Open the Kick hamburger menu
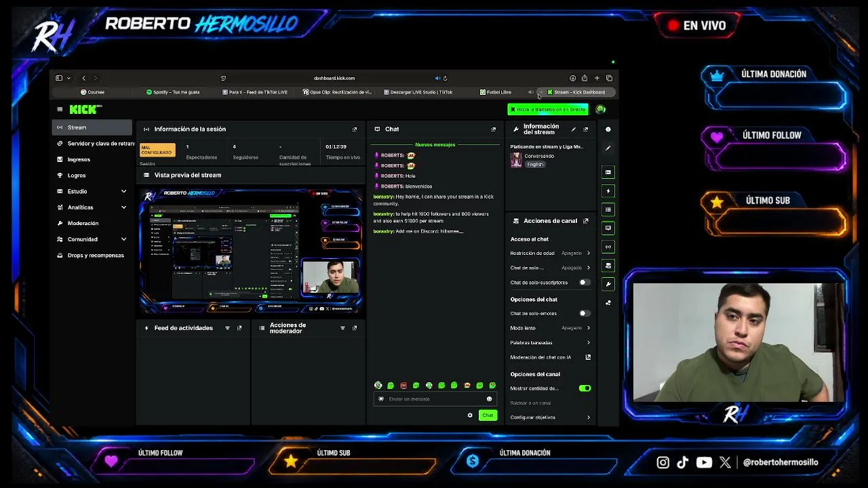Viewport: 868px width, 488px height. pyautogui.click(x=60, y=109)
